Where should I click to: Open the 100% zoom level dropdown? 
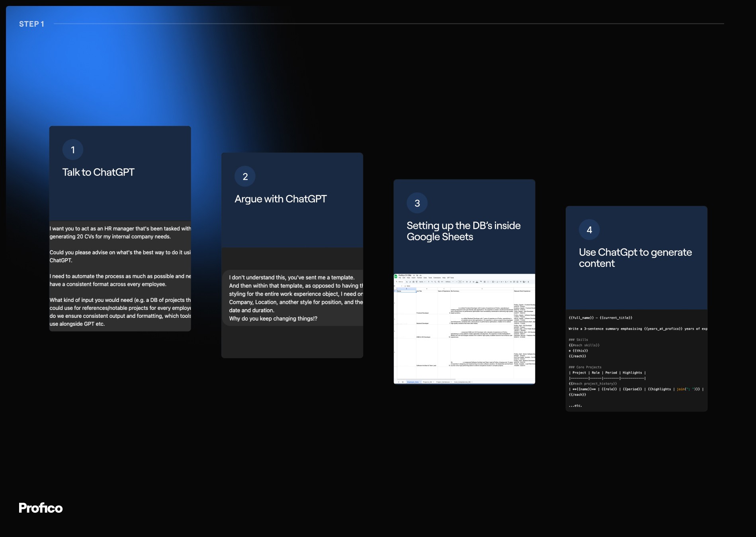pos(422,282)
